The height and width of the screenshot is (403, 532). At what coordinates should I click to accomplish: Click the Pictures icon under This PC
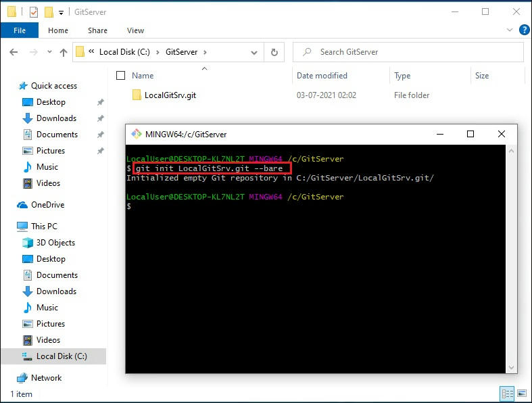[28, 324]
